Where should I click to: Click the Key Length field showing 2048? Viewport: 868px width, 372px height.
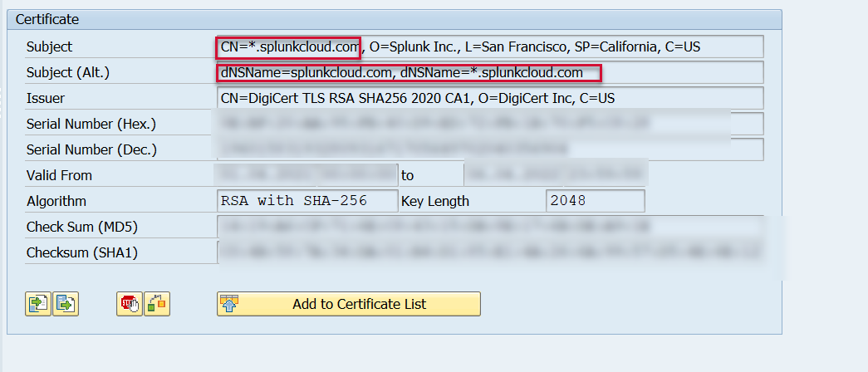pyautogui.click(x=595, y=201)
